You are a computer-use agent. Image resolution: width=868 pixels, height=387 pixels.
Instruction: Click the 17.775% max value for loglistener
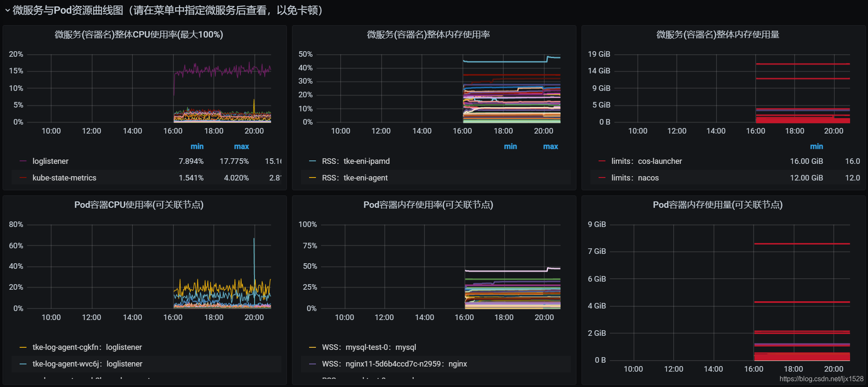[234, 161]
